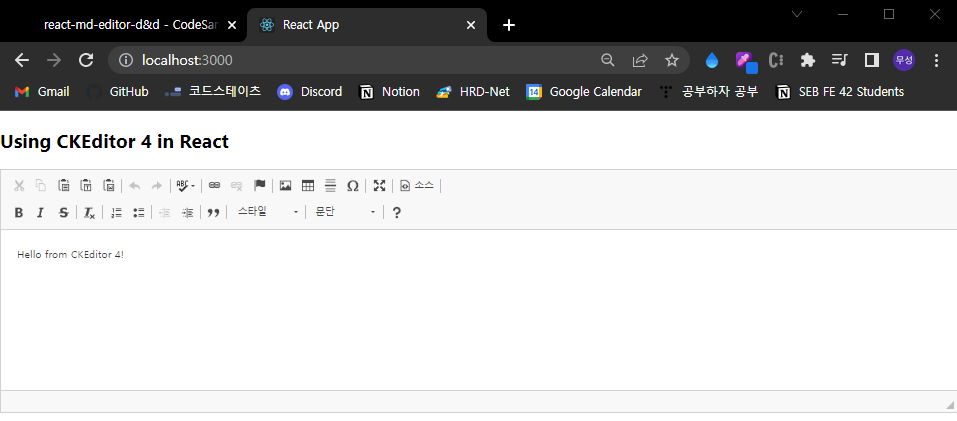This screenshot has height=421, width=957.
Task: Click into the editor text 'Hello from CKEditor 4!'
Action: (x=70, y=254)
